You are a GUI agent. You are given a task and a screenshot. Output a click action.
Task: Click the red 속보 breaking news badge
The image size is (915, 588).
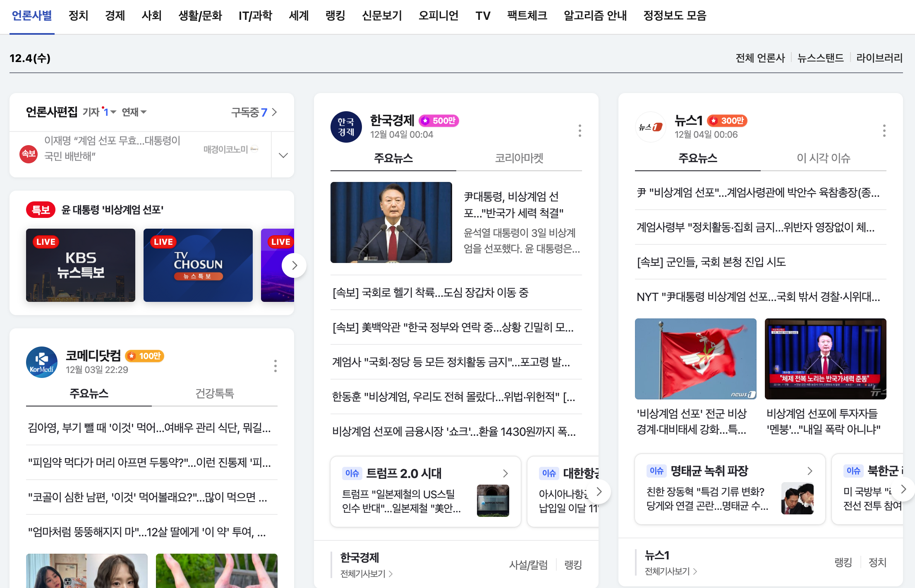(x=29, y=154)
